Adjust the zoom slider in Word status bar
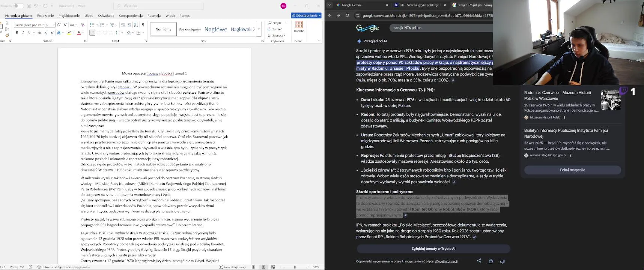 295,267
